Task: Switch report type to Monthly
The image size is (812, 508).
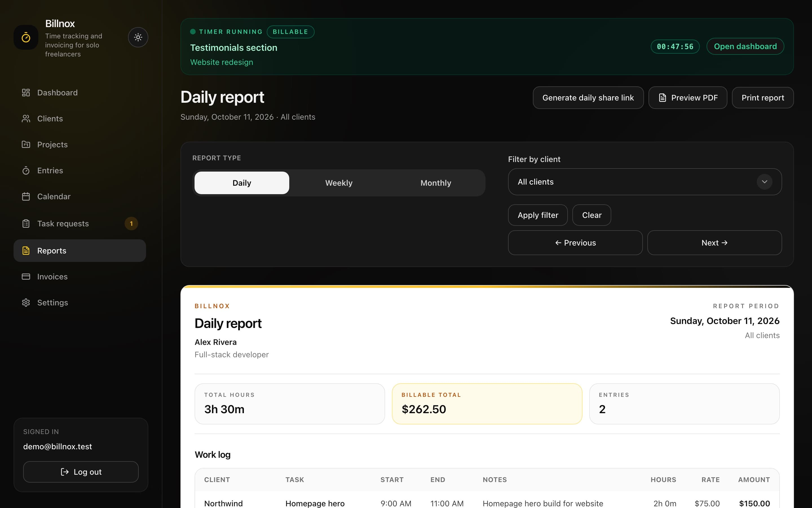Action: (x=436, y=183)
